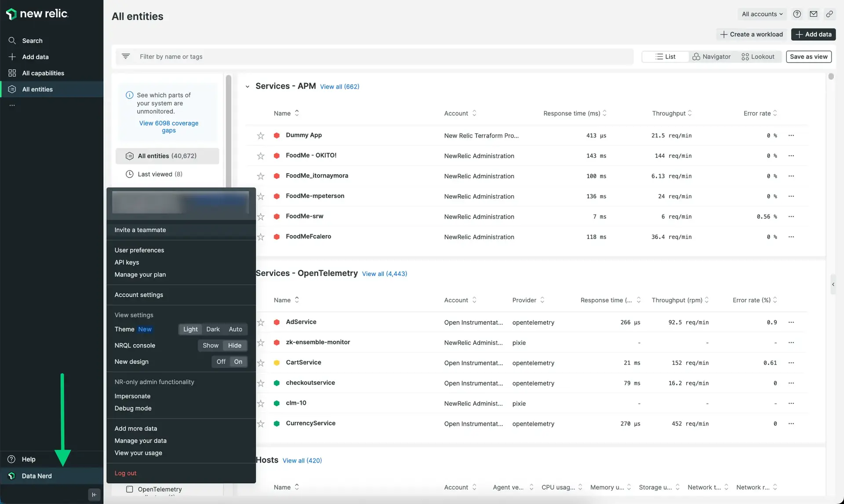Screen dimensions: 844x504
Task: Click the copy permalink chain icon
Action: tap(829, 14)
